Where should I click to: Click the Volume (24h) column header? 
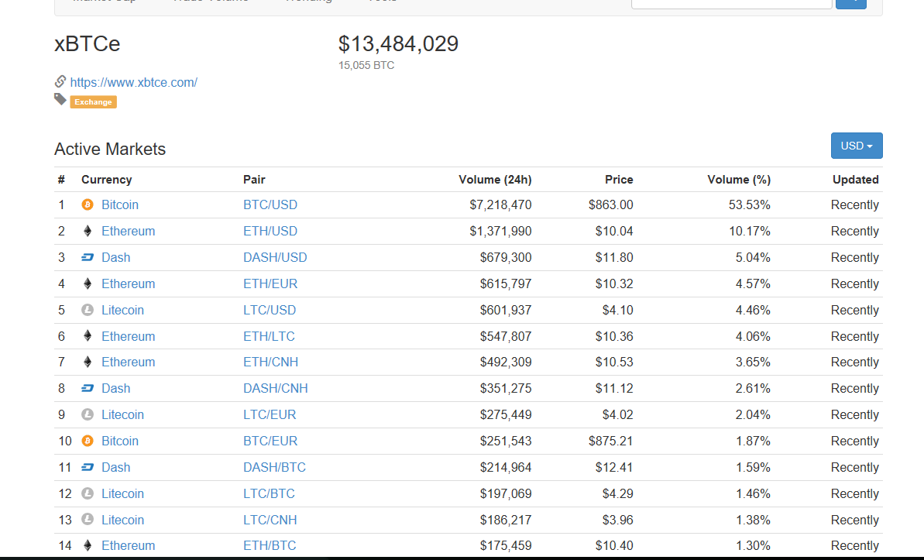[x=495, y=180]
